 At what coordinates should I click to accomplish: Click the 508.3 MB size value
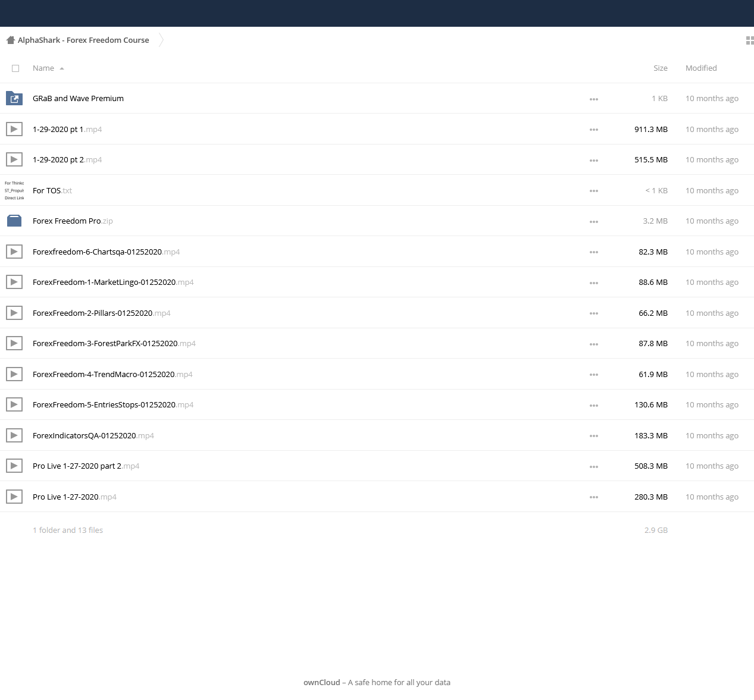point(651,466)
